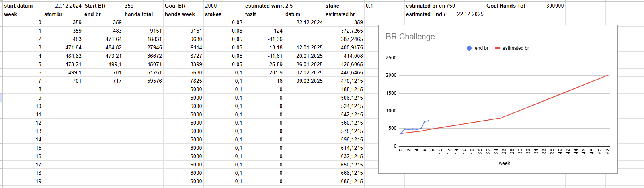The image size is (644, 188).
Task: Click the datum cell 09.02.2025
Action: coord(304,81)
